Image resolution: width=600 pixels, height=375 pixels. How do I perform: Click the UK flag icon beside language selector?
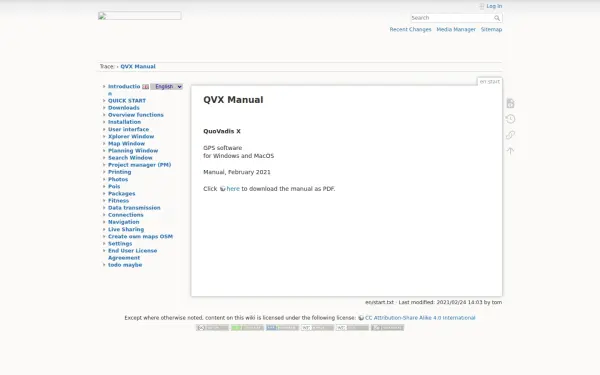145,87
